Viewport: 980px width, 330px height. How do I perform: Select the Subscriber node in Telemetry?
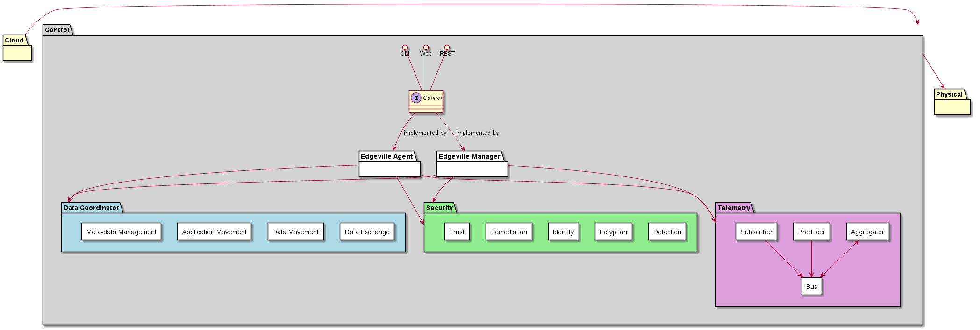pyautogui.click(x=757, y=232)
